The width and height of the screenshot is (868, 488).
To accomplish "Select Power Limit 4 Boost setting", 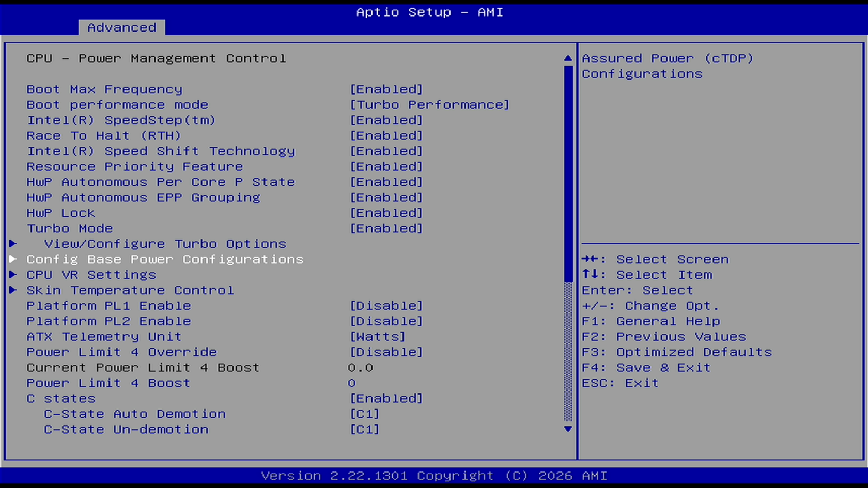I will [x=109, y=383].
